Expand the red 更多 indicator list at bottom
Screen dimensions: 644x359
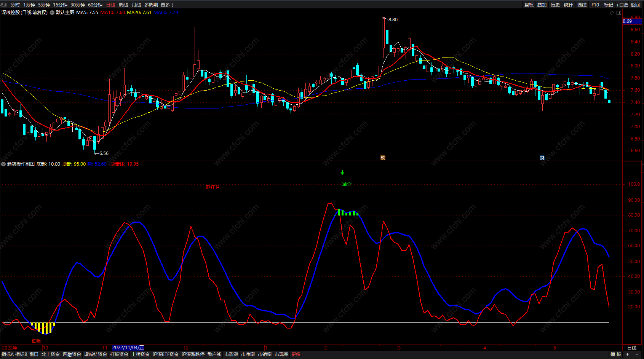[x=296, y=354]
